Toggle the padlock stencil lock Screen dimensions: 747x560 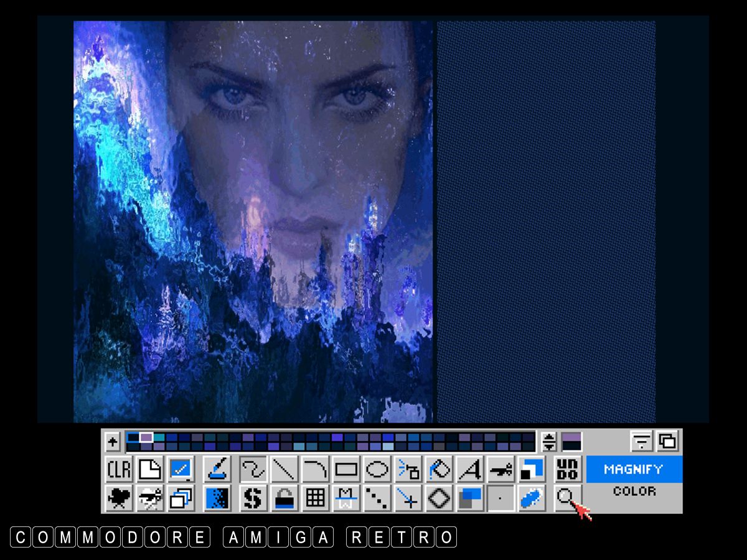[284, 498]
